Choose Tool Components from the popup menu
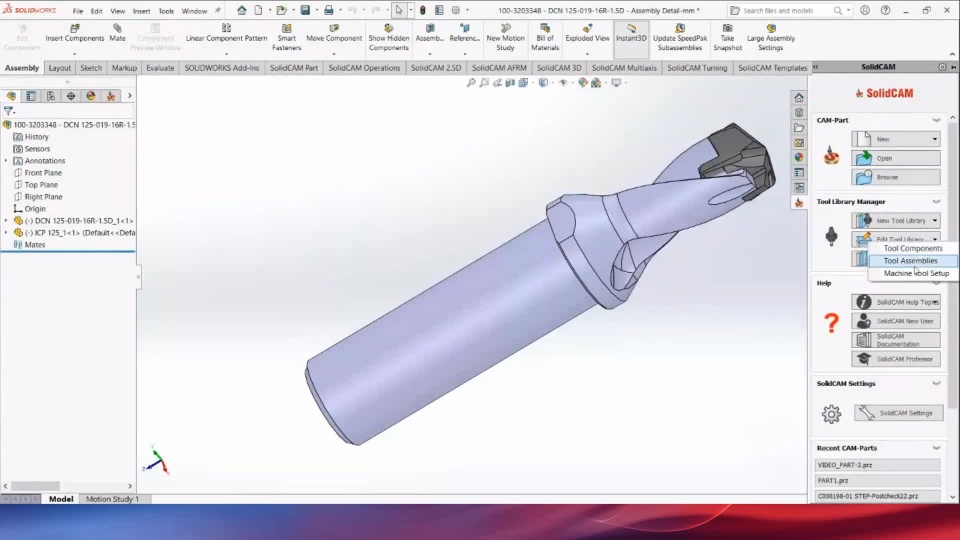The height and width of the screenshot is (540, 960). (912, 249)
